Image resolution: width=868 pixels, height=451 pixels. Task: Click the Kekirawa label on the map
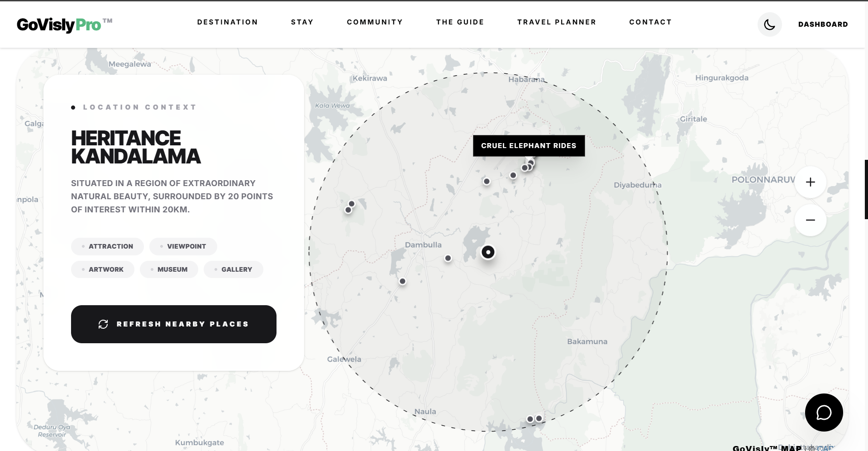370,78
